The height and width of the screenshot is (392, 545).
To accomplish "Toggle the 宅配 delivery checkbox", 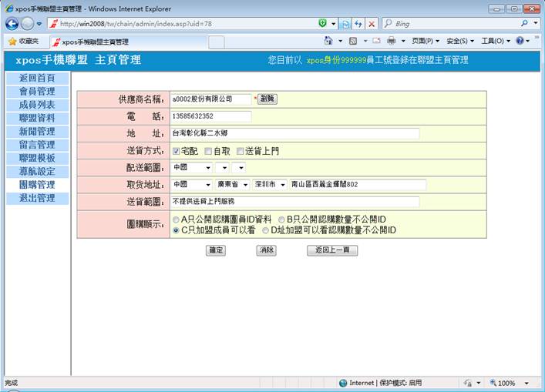I will tap(176, 151).
